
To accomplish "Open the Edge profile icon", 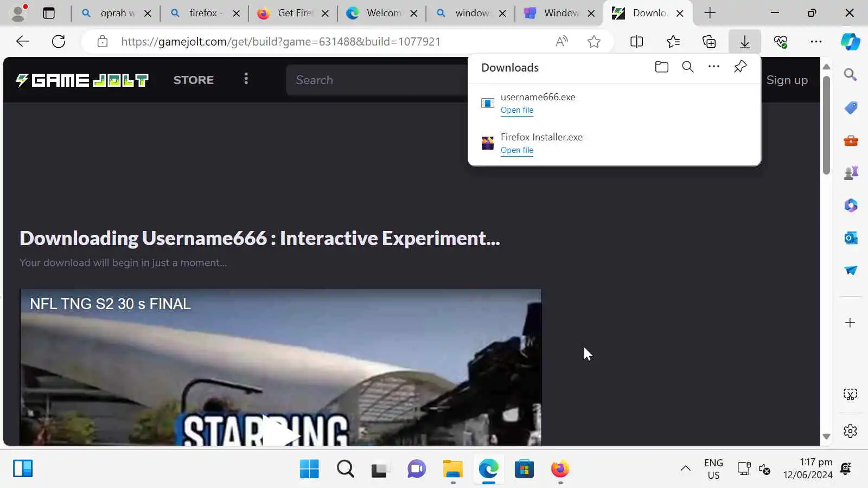I will coord(18,13).
